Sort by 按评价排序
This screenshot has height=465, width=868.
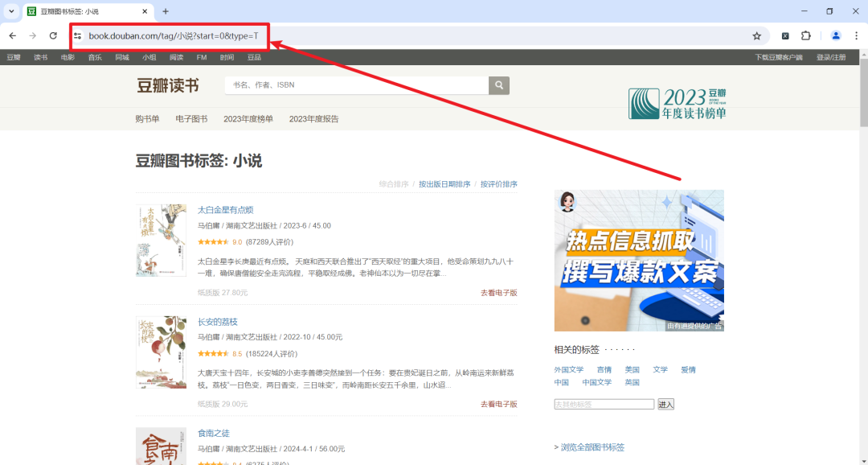499,184
